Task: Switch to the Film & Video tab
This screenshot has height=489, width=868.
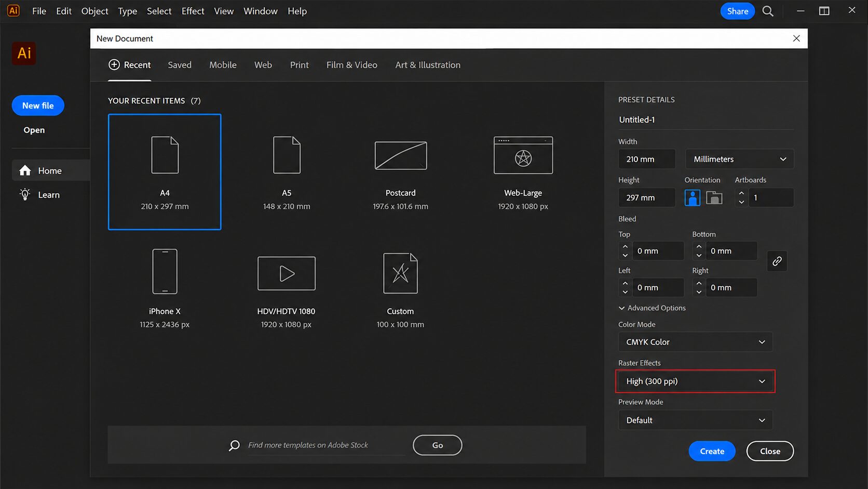Action: [352, 65]
